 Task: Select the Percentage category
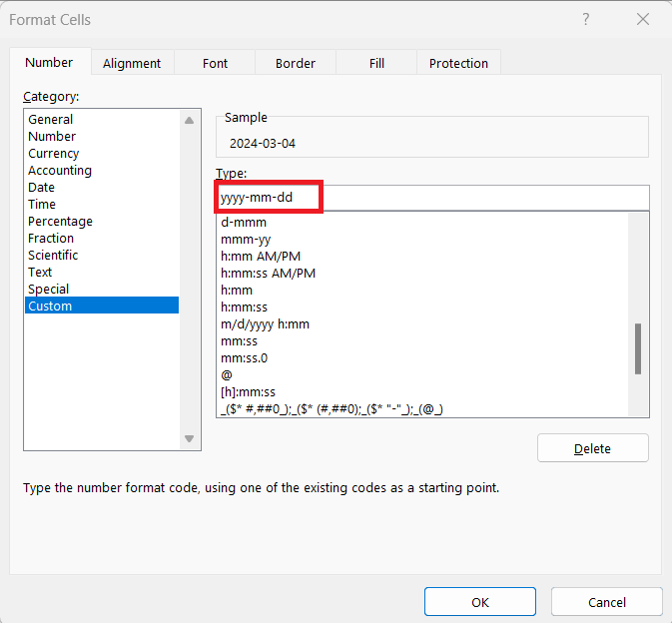[102, 221]
